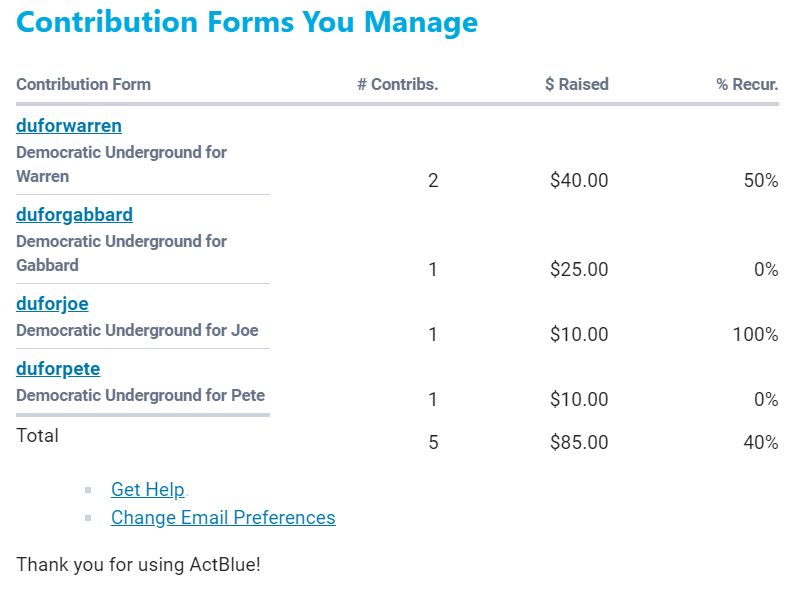The width and height of the screenshot is (798, 612).
Task: Open the duforgabbard contribution form link
Action: (74, 215)
